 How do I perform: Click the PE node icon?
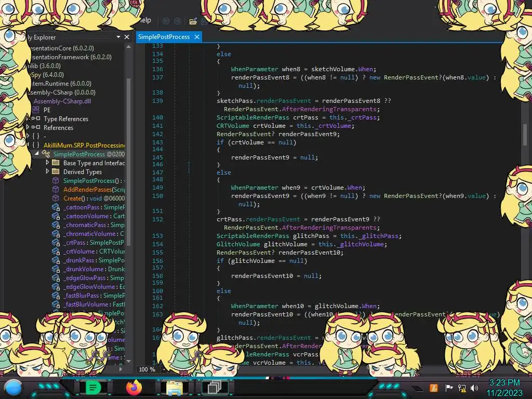point(36,110)
